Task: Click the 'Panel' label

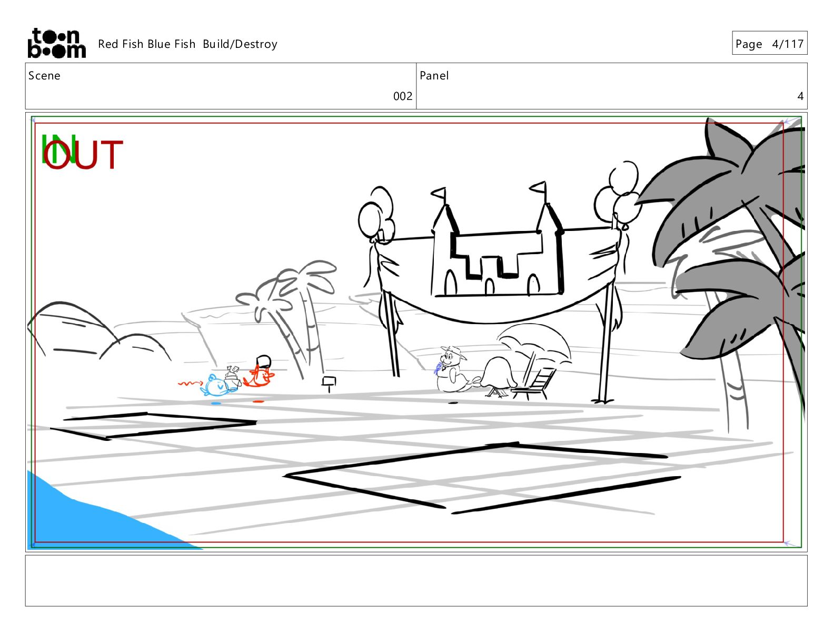Action: (434, 76)
